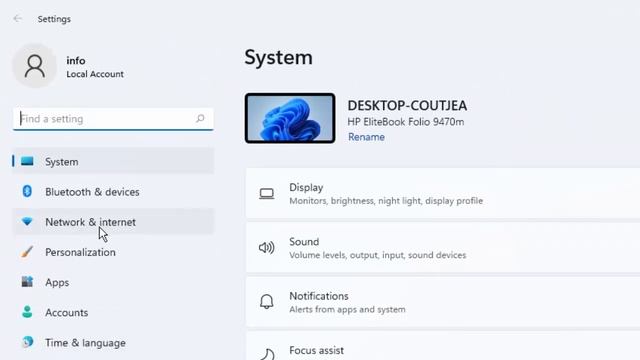
Task: Open Apps settings
Action: coord(113,282)
